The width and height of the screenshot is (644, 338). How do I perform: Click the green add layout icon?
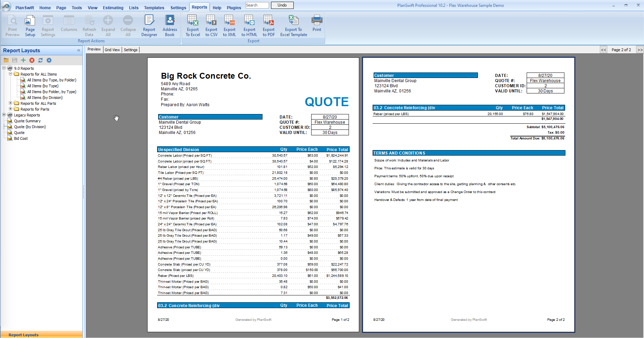point(23,60)
